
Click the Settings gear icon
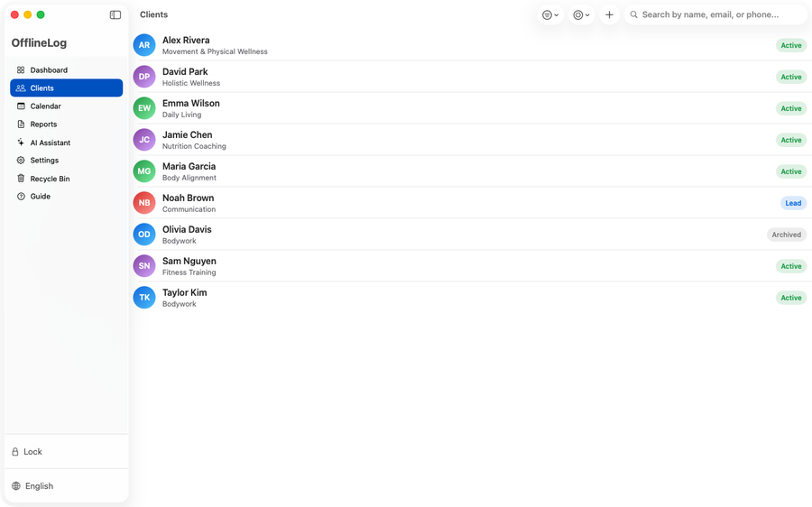click(21, 161)
